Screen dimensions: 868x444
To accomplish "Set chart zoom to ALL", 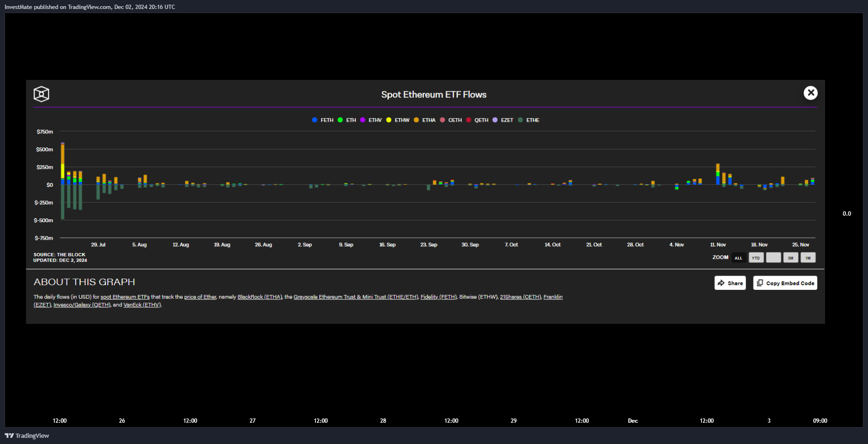I will tap(738, 258).
